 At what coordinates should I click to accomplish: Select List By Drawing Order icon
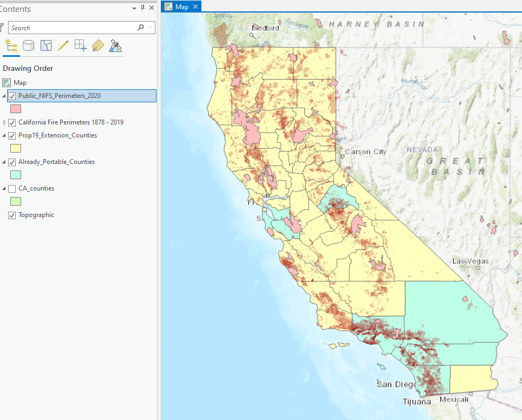coord(11,45)
